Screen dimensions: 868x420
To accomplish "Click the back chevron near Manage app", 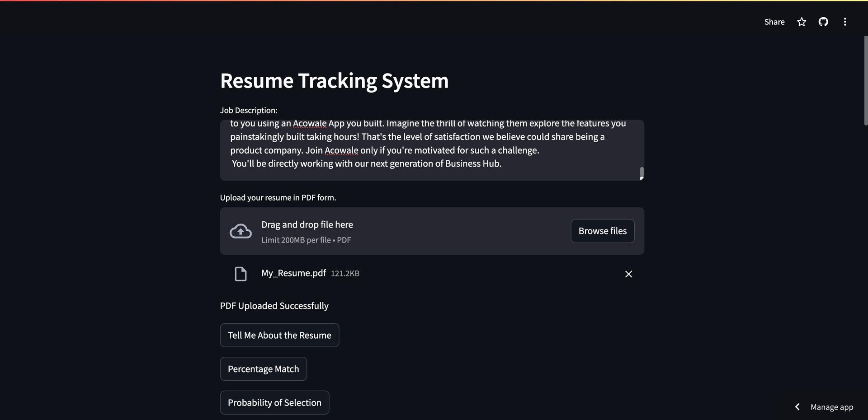I will tap(797, 406).
